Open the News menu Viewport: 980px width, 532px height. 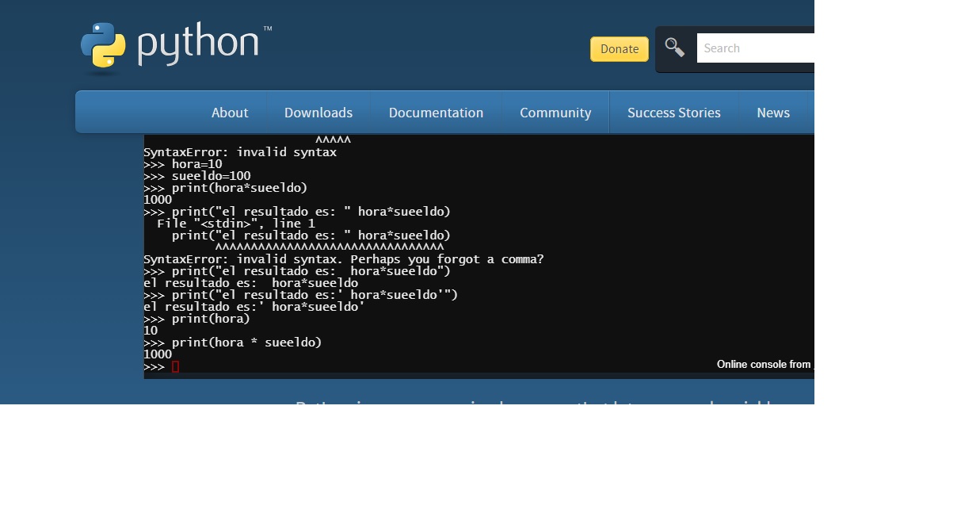772,113
